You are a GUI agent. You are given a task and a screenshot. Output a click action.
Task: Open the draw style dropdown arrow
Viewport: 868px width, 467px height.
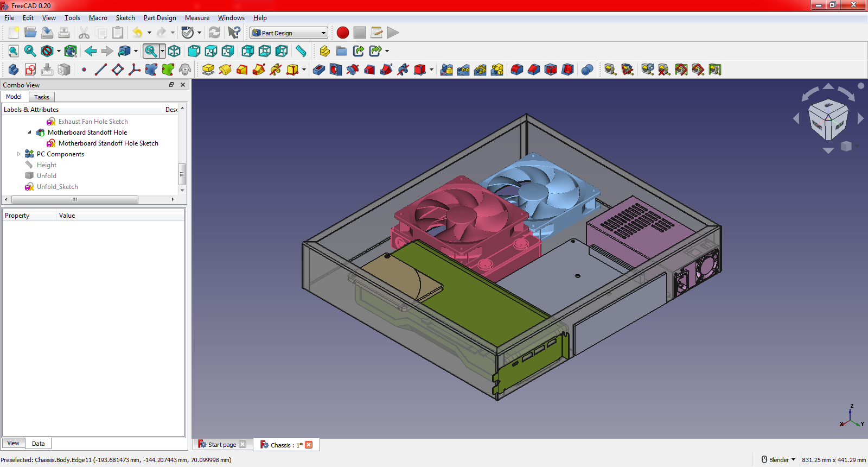(x=59, y=51)
